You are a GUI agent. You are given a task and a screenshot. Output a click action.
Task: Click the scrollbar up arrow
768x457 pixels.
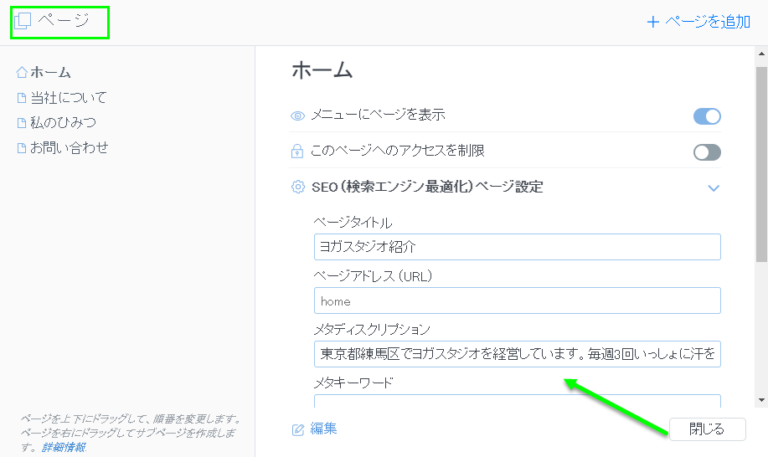pyautogui.click(x=761, y=53)
